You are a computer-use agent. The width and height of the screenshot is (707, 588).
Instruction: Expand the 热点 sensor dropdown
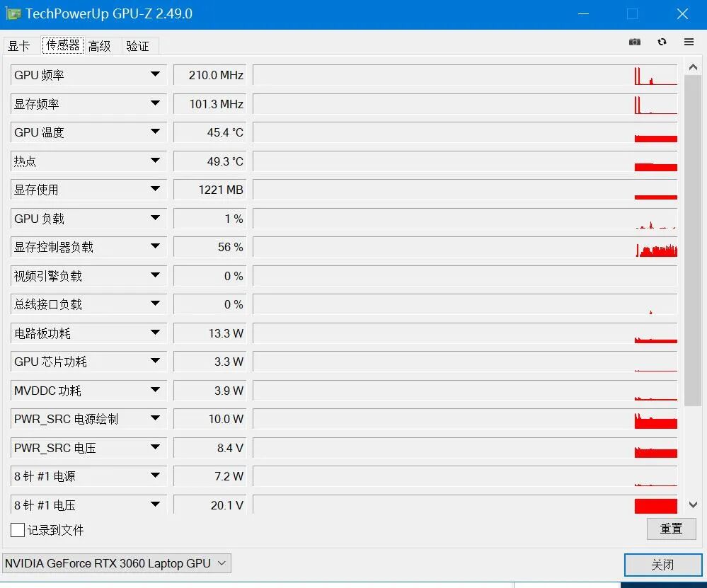tap(155, 161)
